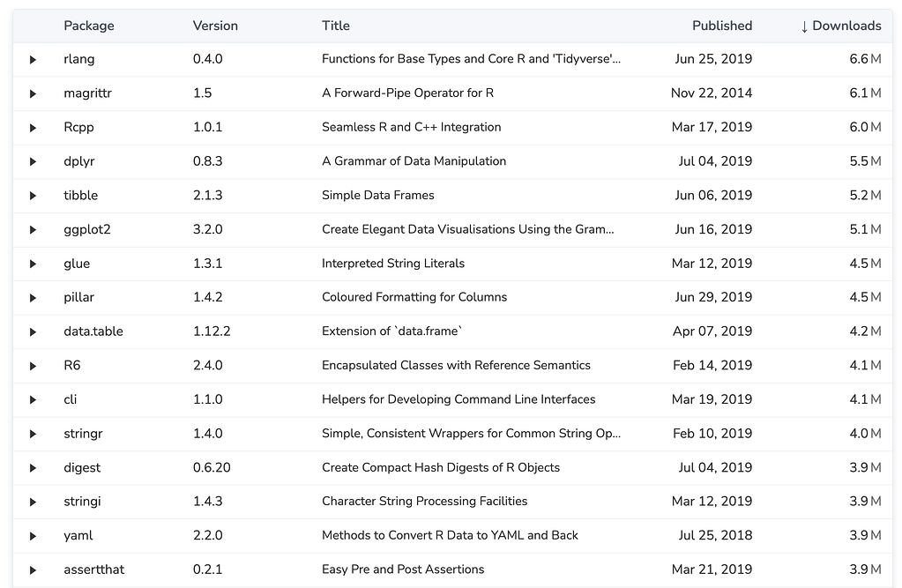Expand the rlang row details
The width and height of the screenshot is (902, 588).
(x=33, y=60)
